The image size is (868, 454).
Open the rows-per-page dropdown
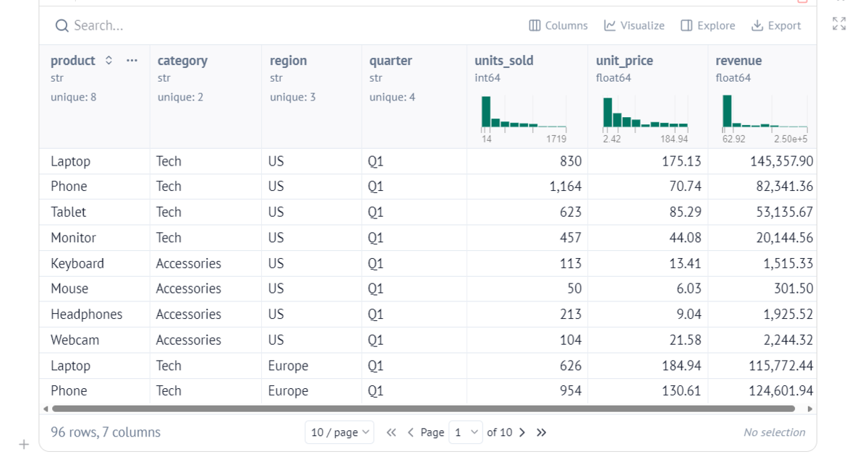click(339, 432)
